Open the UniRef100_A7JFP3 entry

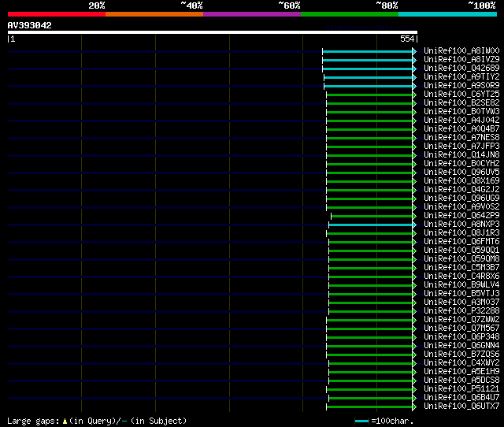[x=461, y=147]
